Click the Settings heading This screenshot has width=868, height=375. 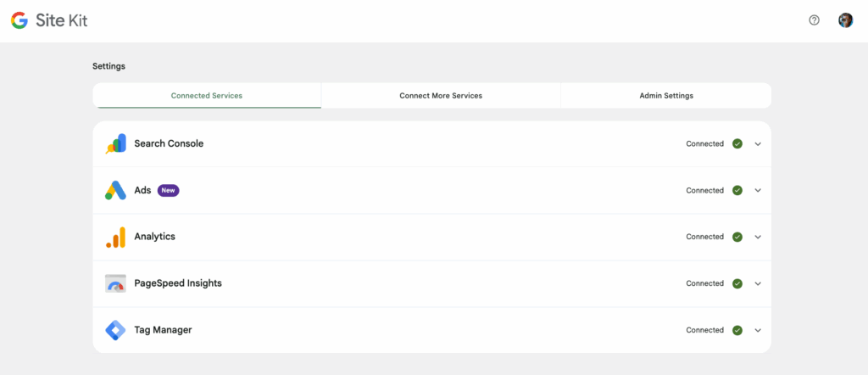point(108,66)
